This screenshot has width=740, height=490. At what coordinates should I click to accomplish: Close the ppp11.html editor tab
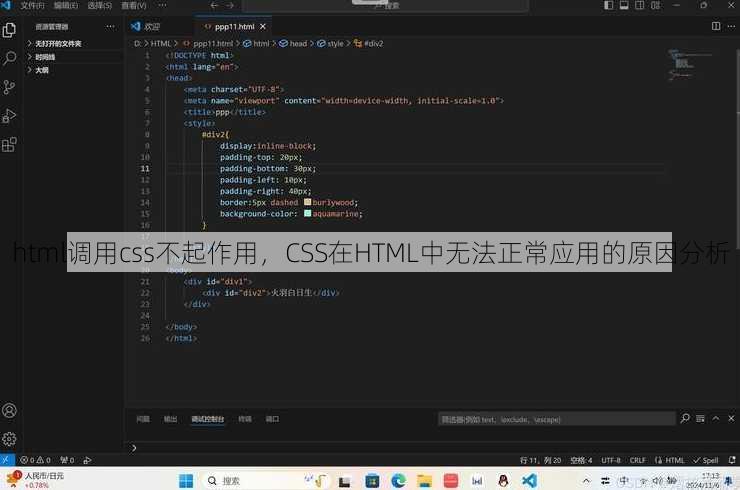click(x=263, y=27)
